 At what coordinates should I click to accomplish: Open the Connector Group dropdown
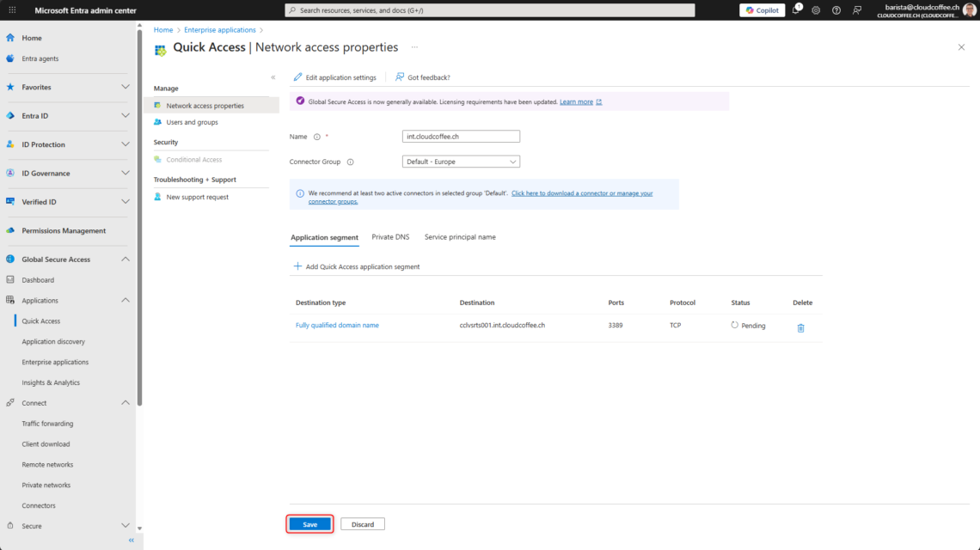[x=462, y=162]
